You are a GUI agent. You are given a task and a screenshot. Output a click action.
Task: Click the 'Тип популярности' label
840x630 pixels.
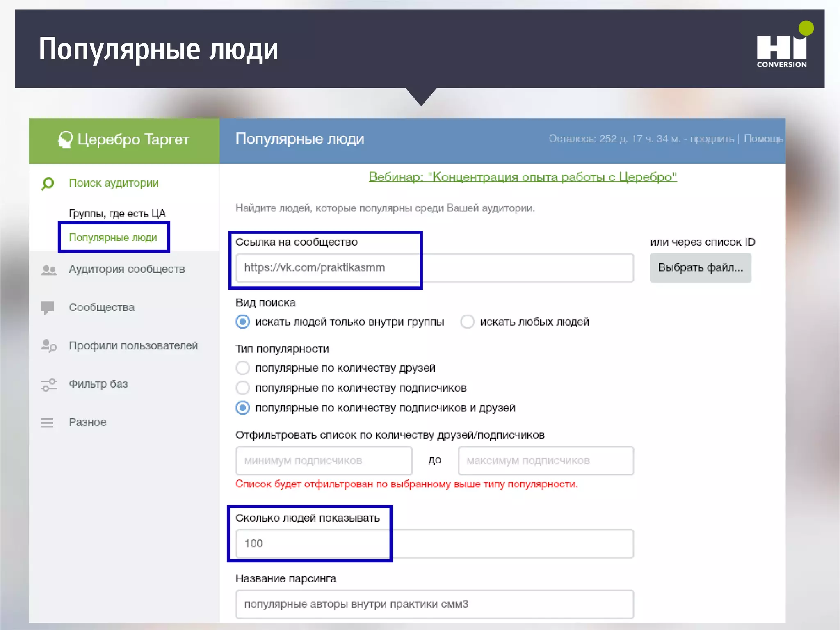pyautogui.click(x=282, y=349)
